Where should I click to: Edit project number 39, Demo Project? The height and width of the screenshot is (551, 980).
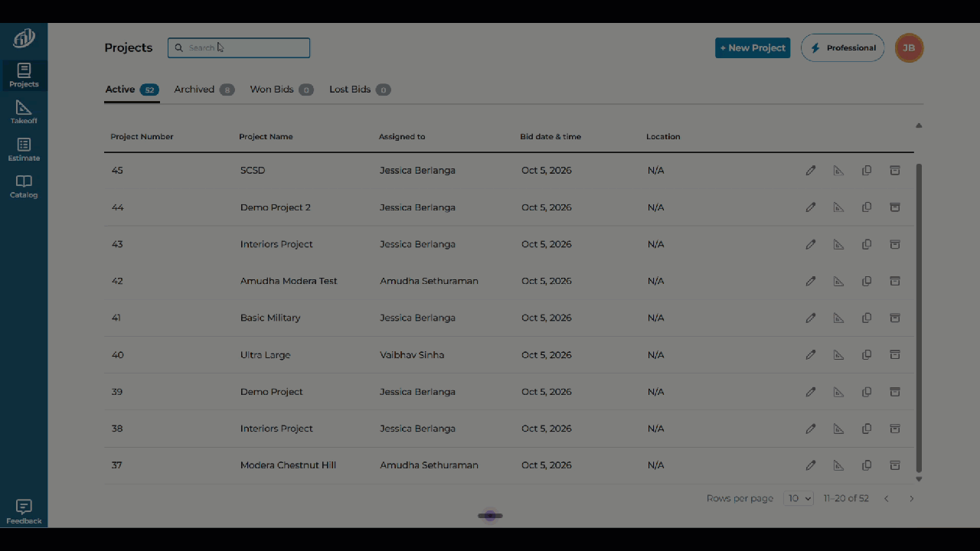point(811,392)
